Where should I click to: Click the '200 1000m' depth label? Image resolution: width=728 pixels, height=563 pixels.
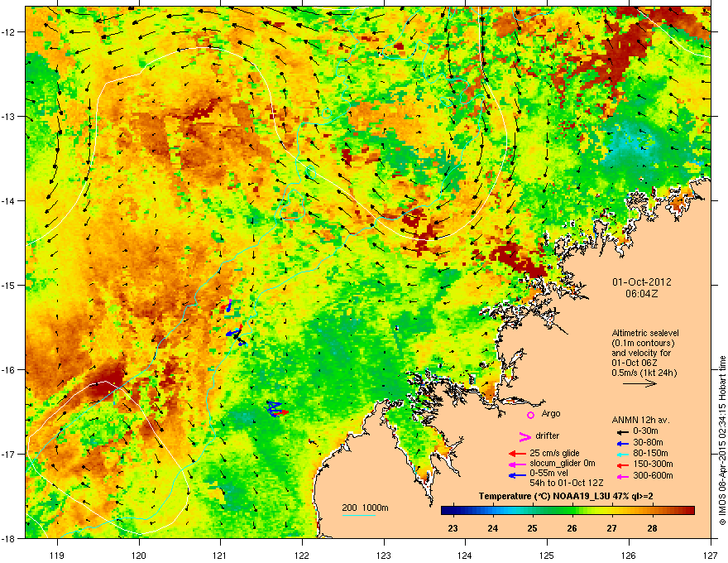click(365, 508)
